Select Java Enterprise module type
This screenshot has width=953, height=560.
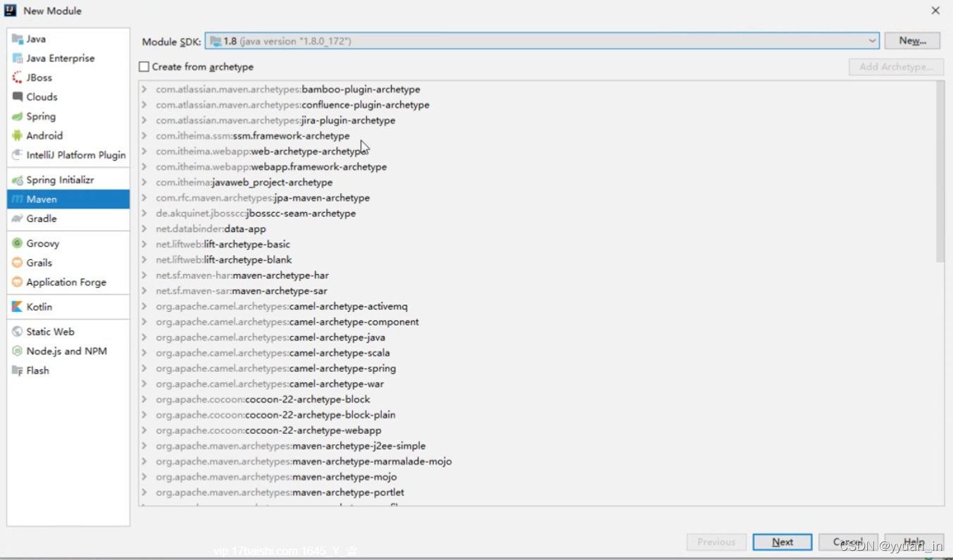coord(68,58)
